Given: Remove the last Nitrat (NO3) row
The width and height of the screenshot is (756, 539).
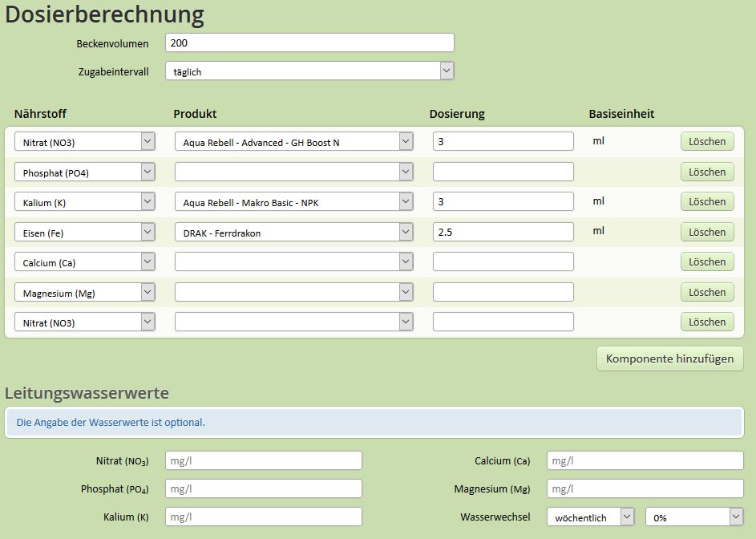Looking at the screenshot, I should (707, 322).
